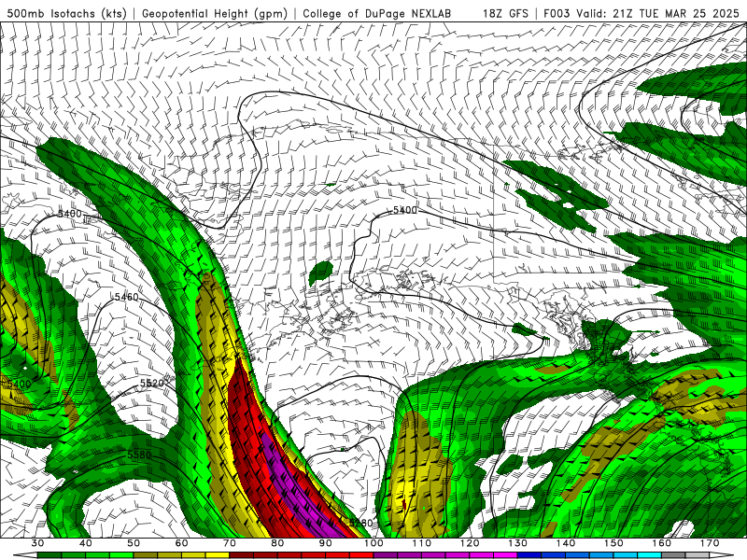The width and height of the screenshot is (747, 560).
Task: Click the 30 knot legend label
Action: (37, 543)
